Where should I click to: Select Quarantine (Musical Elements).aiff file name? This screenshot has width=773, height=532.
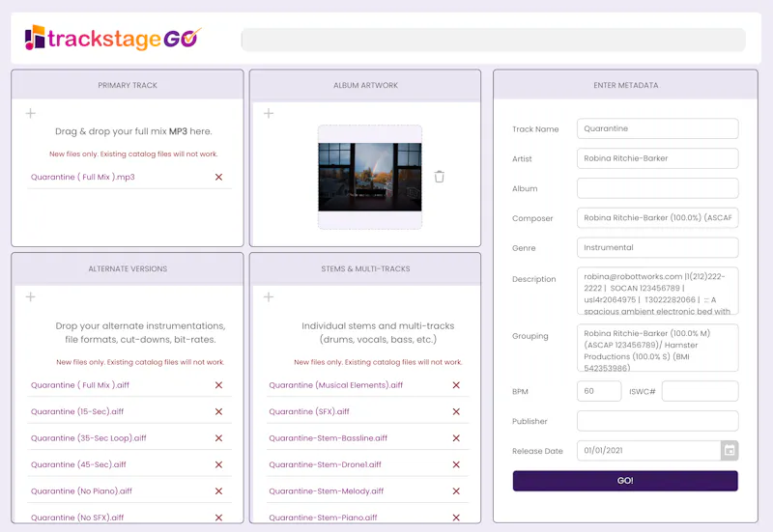click(335, 385)
